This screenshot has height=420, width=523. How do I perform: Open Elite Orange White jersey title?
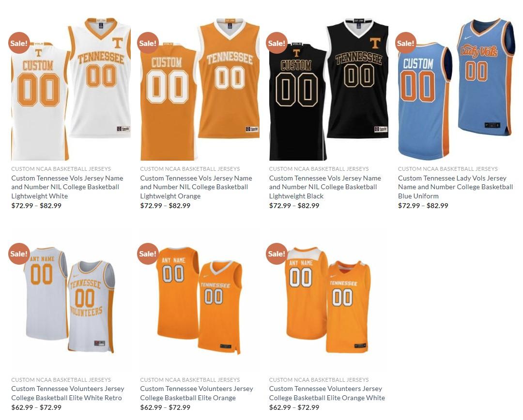click(x=327, y=393)
